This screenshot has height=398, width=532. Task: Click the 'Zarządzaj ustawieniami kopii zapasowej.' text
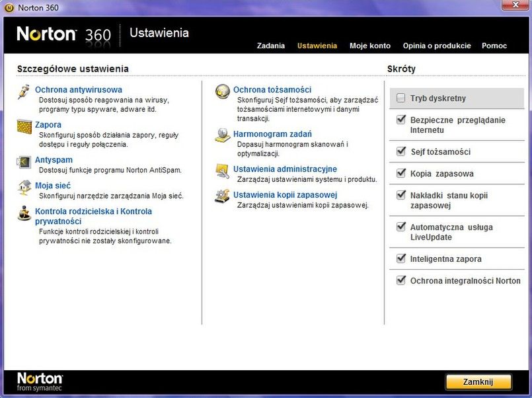pos(303,205)
